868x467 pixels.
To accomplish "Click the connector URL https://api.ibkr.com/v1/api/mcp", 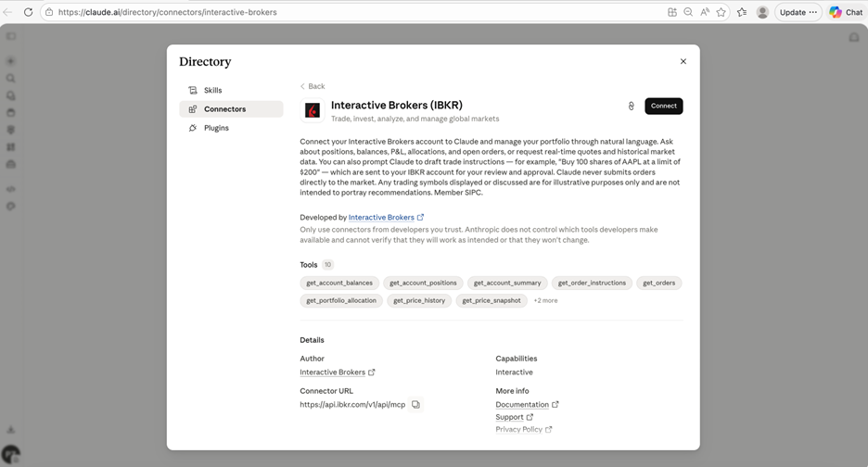I will (x=352, y=405).
